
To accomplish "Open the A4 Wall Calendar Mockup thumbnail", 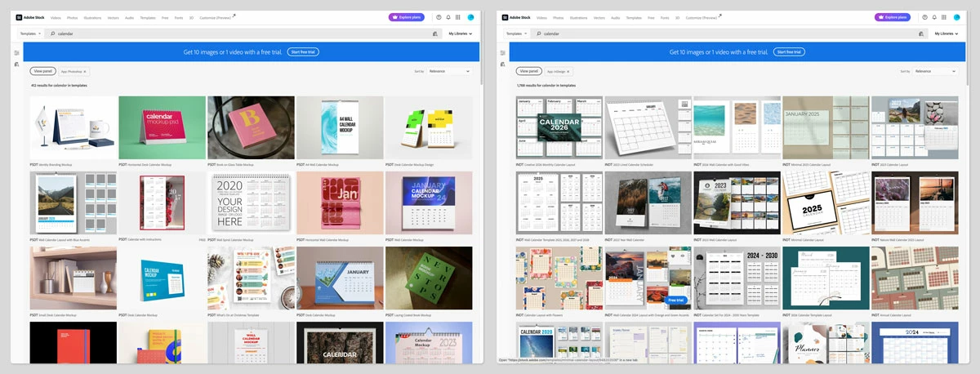I will (340, 127).
